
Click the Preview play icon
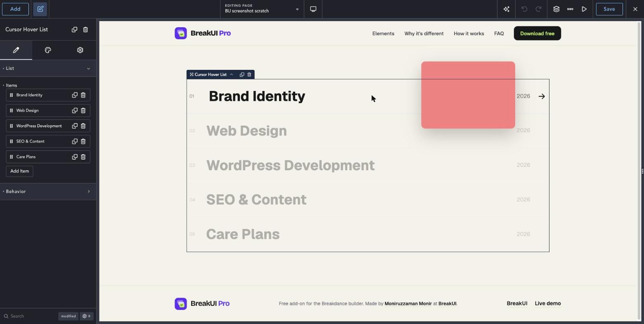click(584, 9)
